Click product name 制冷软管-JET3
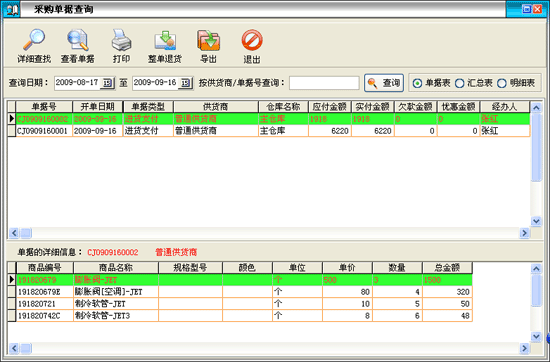This screenshot has width=550, height=362. (x=102, y=316)
